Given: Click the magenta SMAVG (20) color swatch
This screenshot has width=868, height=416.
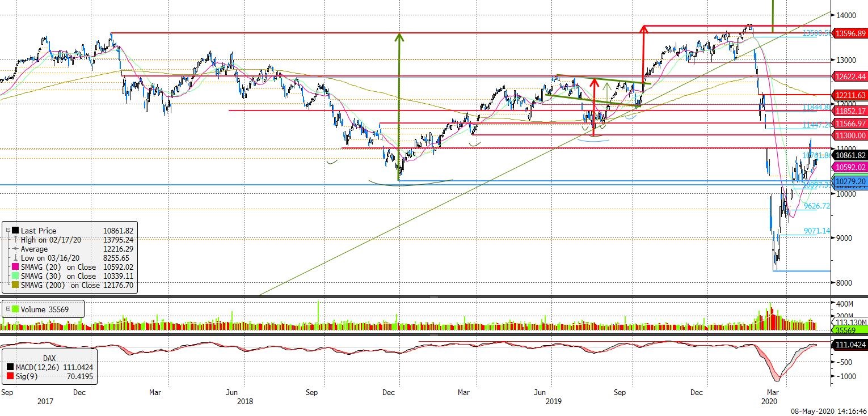Looking at the screenshot, I should [x=15, y=267].
